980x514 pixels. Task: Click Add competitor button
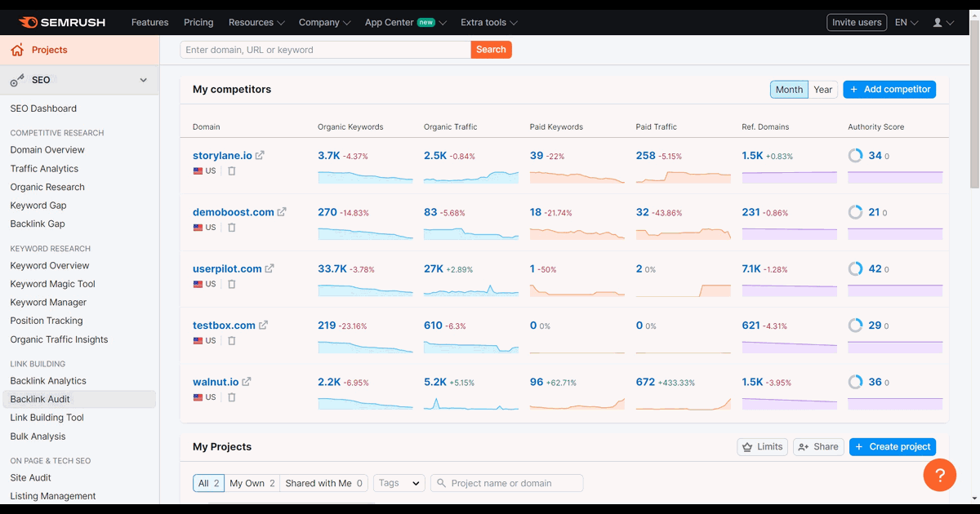tap(889, 90)
